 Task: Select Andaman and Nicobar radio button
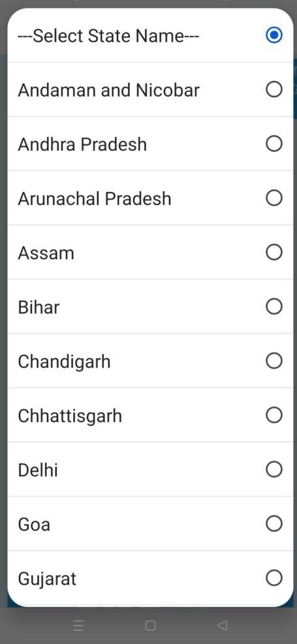tap(274, 89)
